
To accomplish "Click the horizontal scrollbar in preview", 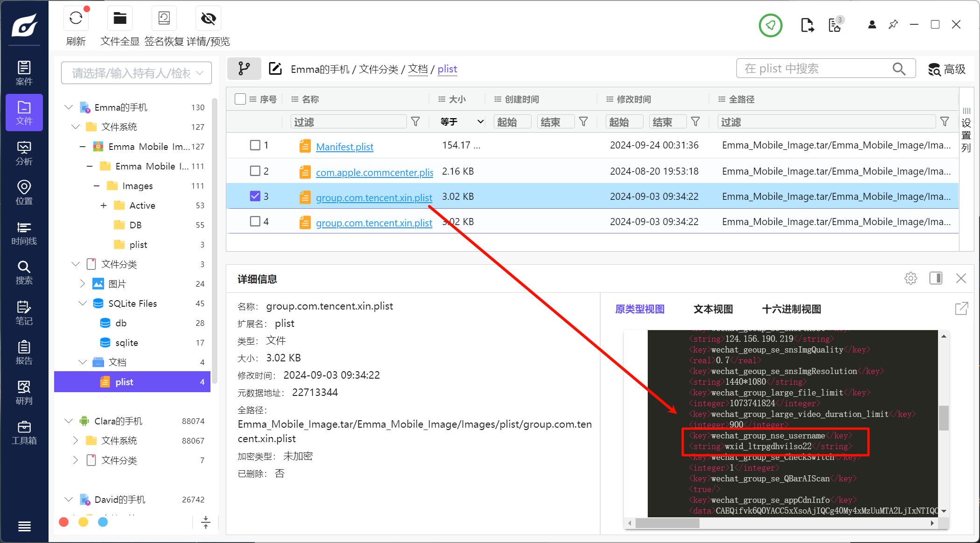I will click(667, 523).
